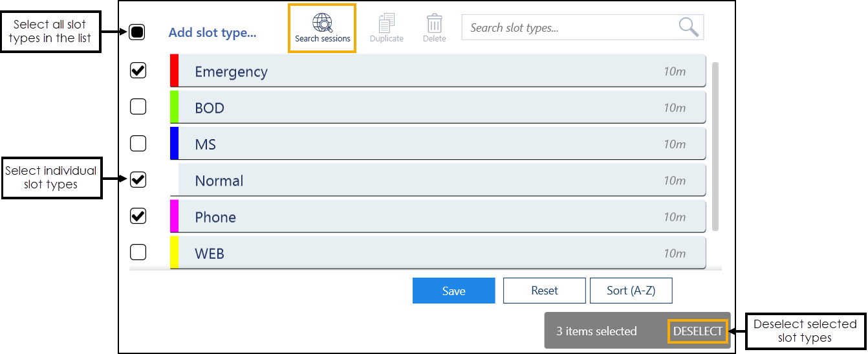Toggle the select-all slot types checkbox
868x354 pixels.
tap(137, 32)
